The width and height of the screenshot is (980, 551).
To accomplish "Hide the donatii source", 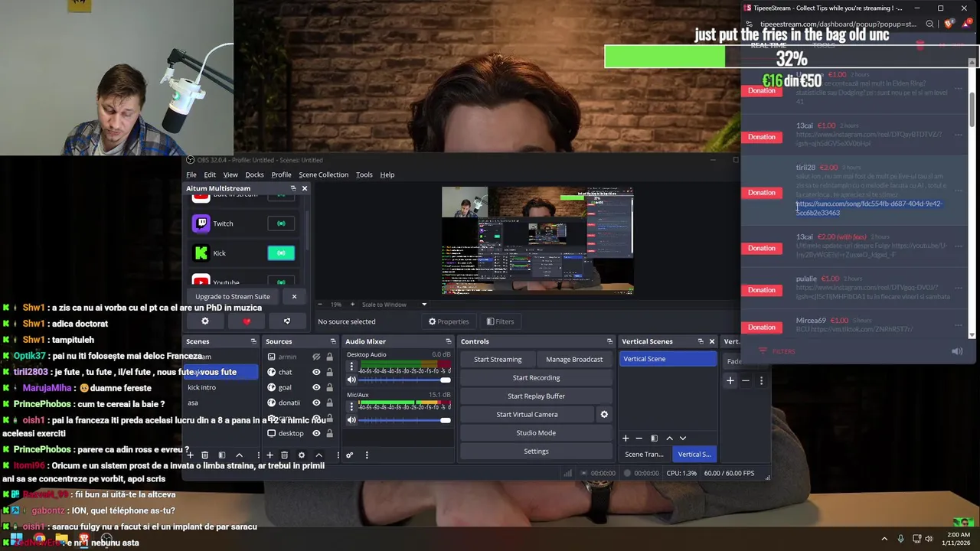I will click(x=316, y=403).
